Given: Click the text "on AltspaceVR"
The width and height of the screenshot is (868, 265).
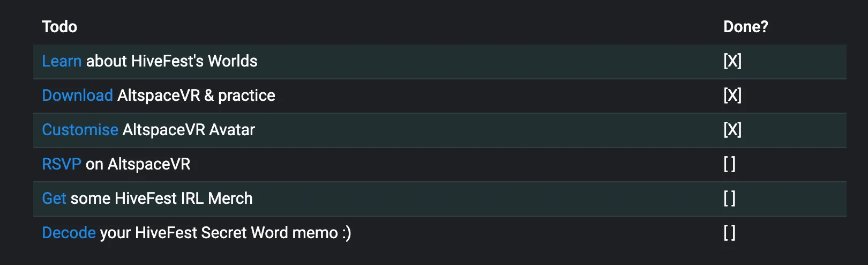Looking at the screenshot, I should coord(138,164).
